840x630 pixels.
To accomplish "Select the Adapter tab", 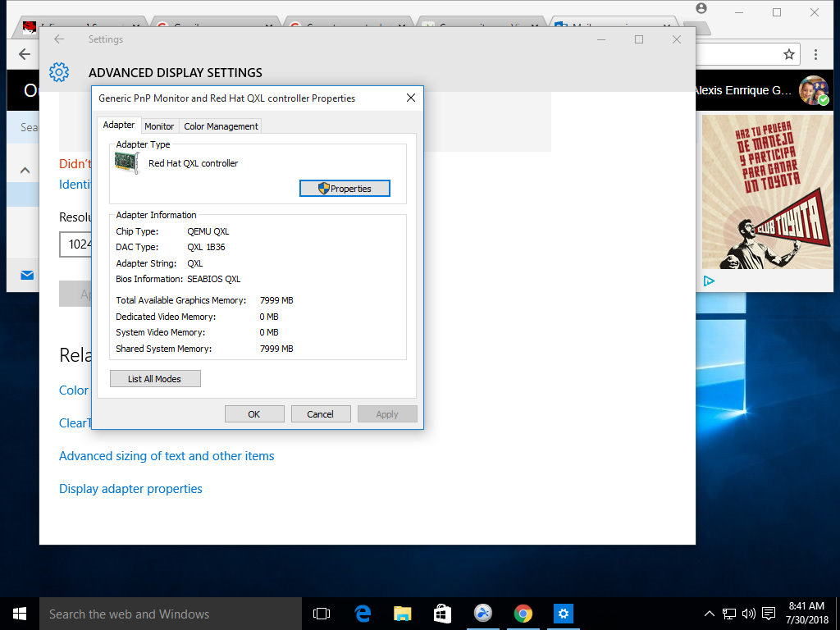I will [119, 125].
